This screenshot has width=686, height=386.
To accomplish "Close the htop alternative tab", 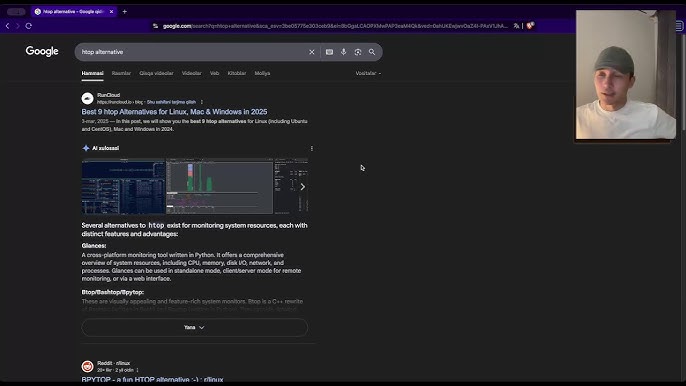I will 111,11.
